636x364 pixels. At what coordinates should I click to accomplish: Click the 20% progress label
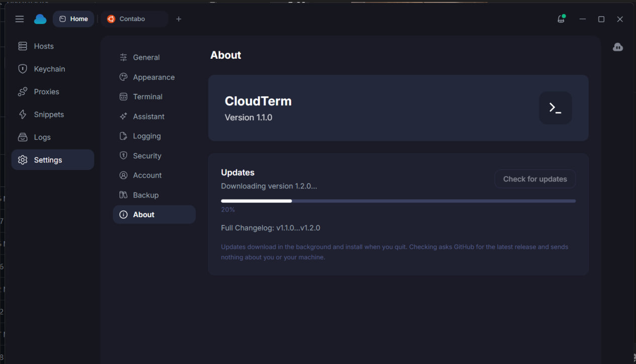point(228,210)
